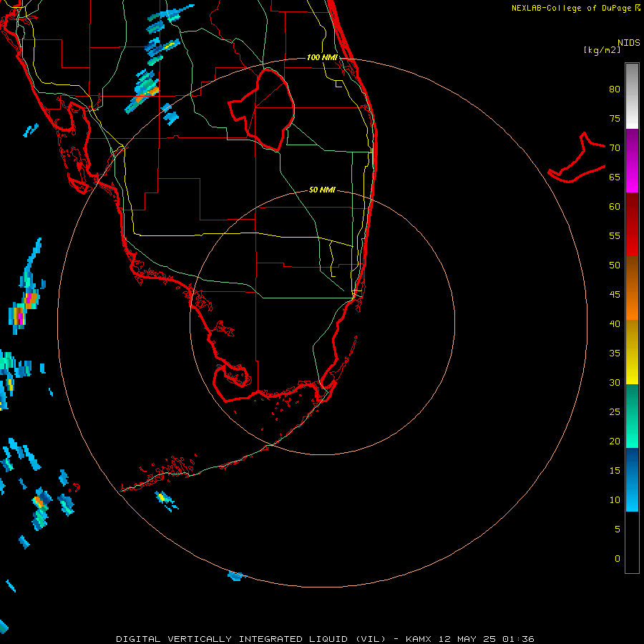Click the 60 value on the color scale
Viewport: 644px width, 644px height.
(x=615, y=207)
